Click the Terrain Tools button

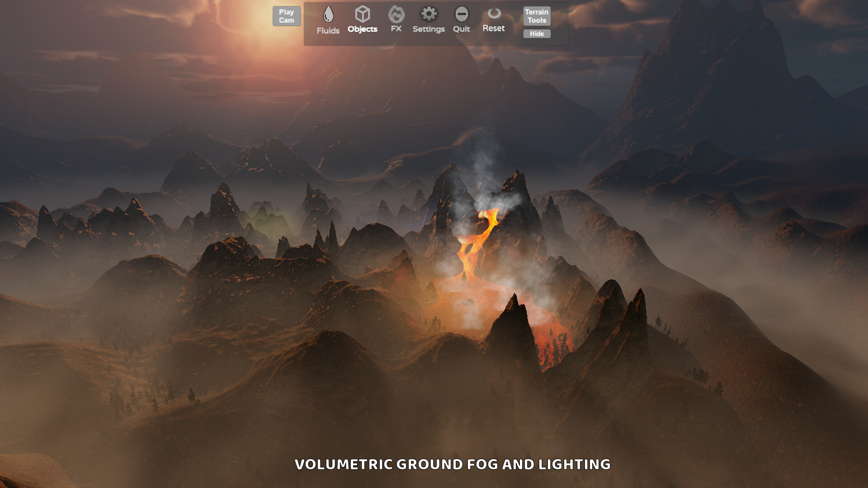[536, 16]
